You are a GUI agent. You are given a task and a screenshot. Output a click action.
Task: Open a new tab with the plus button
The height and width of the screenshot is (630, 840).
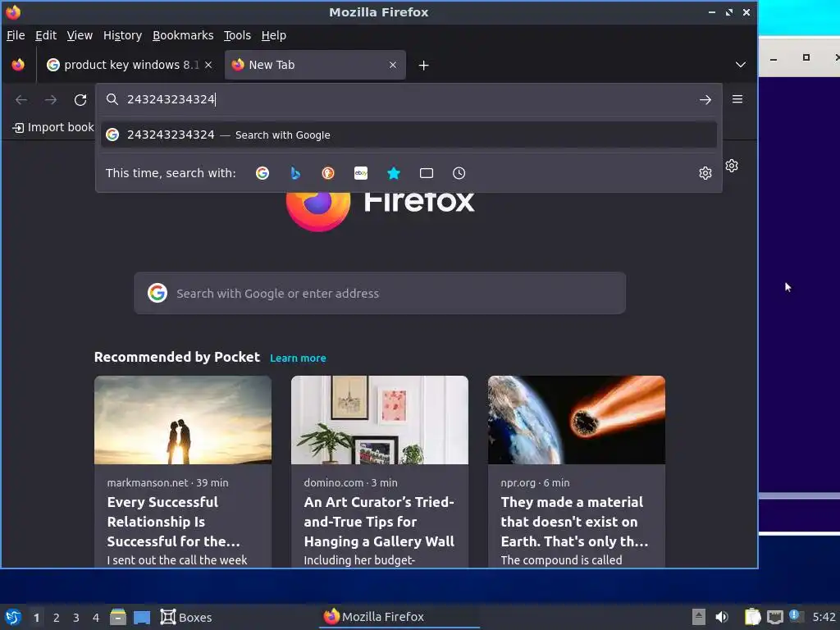[424, 66]
